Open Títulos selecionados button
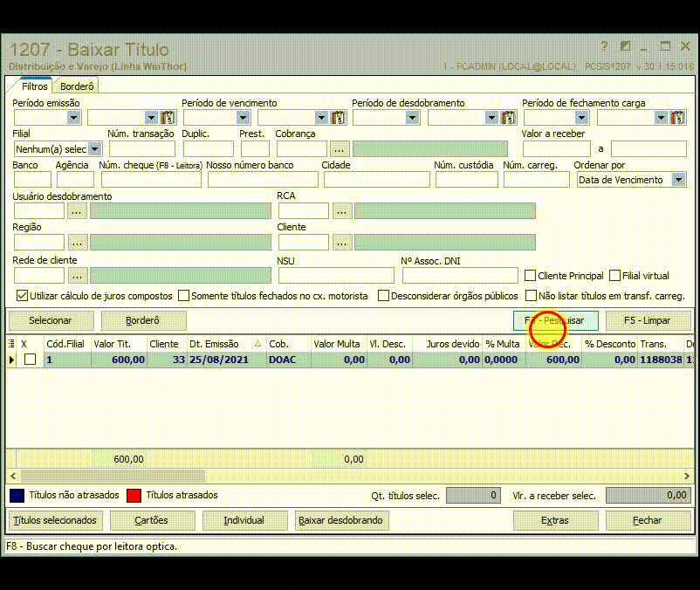Screen dimensions: 700x590 pos(55,520)
